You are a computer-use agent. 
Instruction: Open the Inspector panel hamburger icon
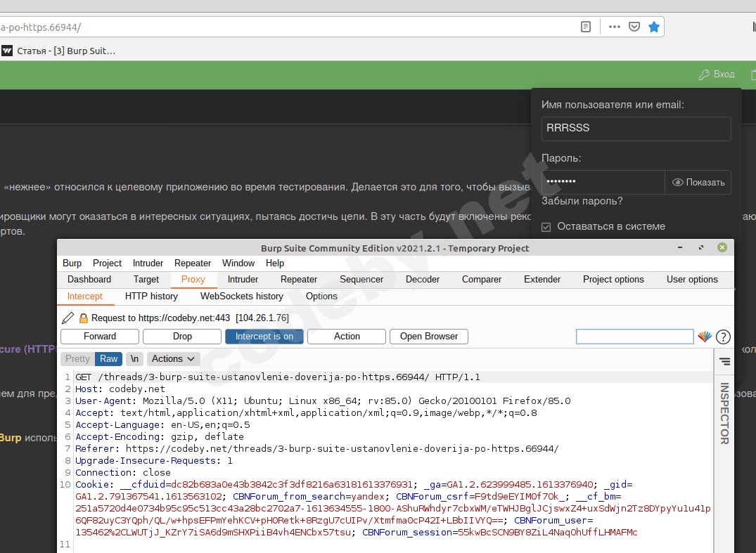pos(724,361)
